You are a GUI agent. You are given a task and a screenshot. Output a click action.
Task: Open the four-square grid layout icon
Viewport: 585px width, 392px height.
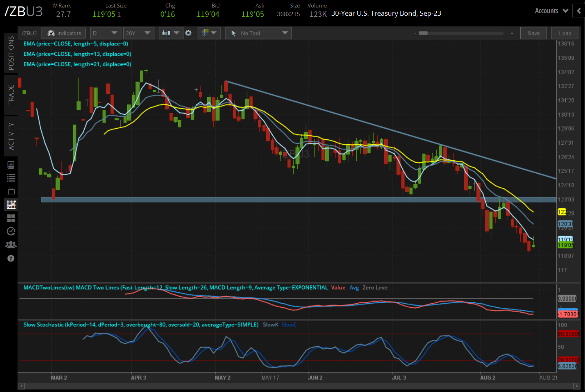[x=11, y=218]
